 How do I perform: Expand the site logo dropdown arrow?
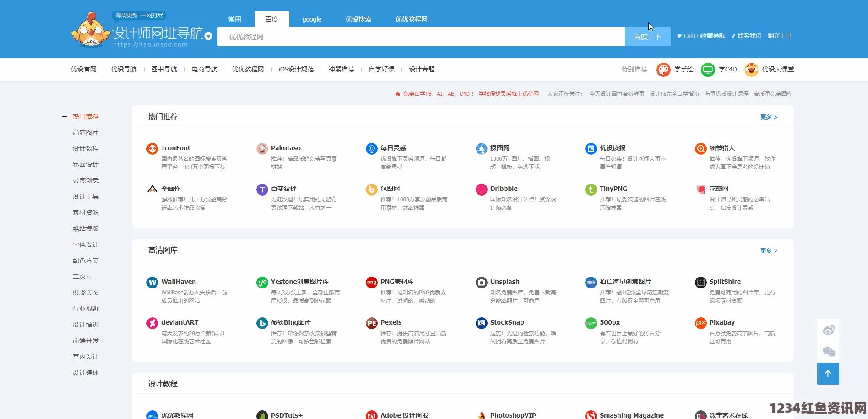(x=208, y=36)
